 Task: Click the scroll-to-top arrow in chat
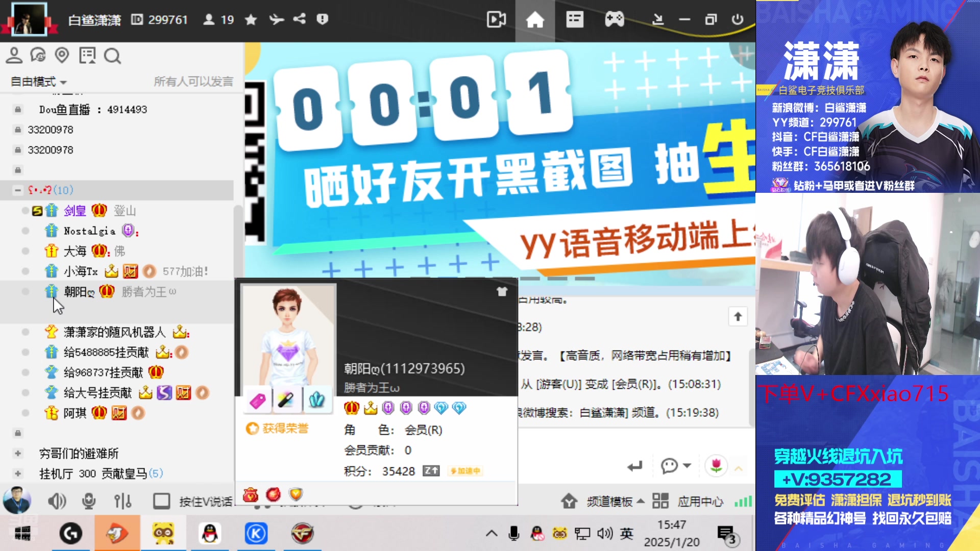738,317
